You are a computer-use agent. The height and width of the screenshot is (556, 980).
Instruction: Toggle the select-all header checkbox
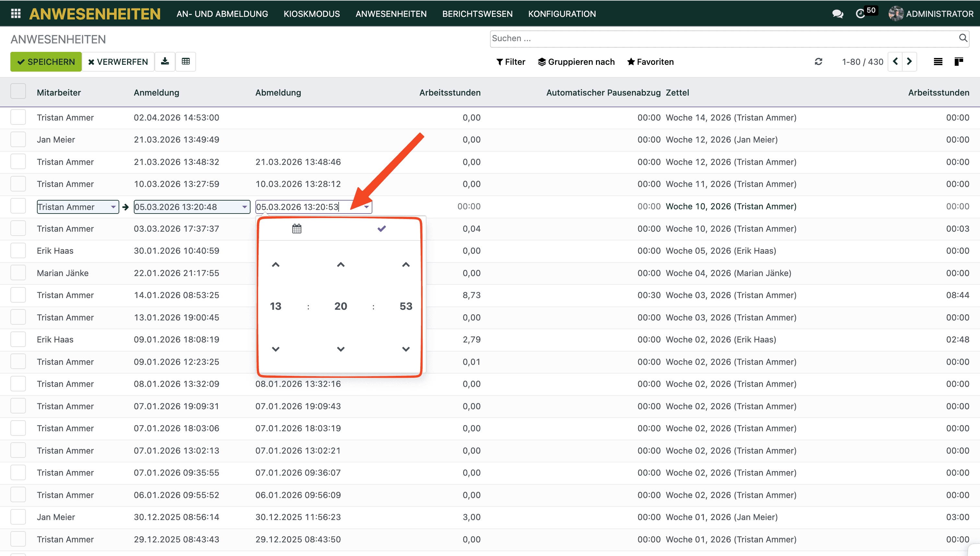click(18, 92)
